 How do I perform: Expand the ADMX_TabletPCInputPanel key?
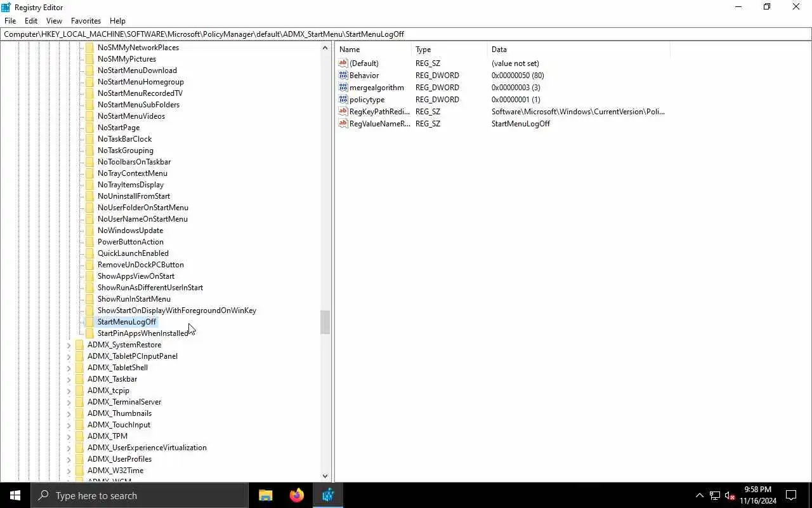click(69, 356)
